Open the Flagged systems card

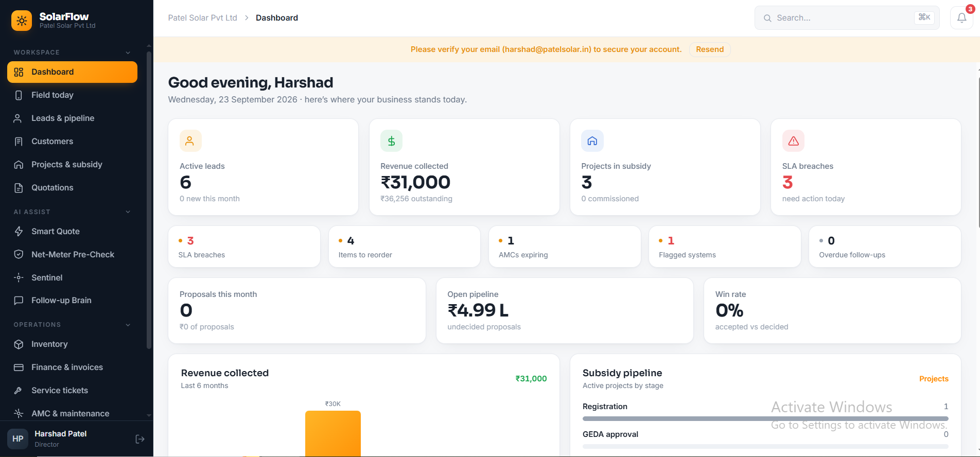(725, 247)
